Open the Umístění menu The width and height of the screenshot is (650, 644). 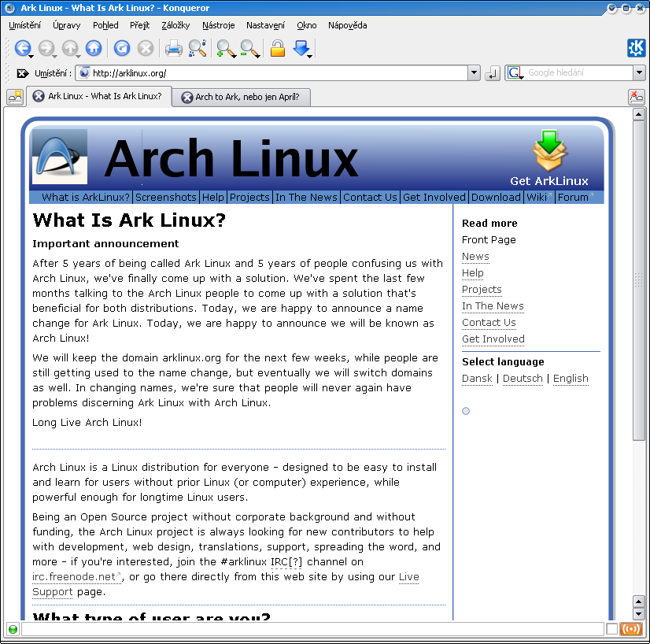point(25,25)
